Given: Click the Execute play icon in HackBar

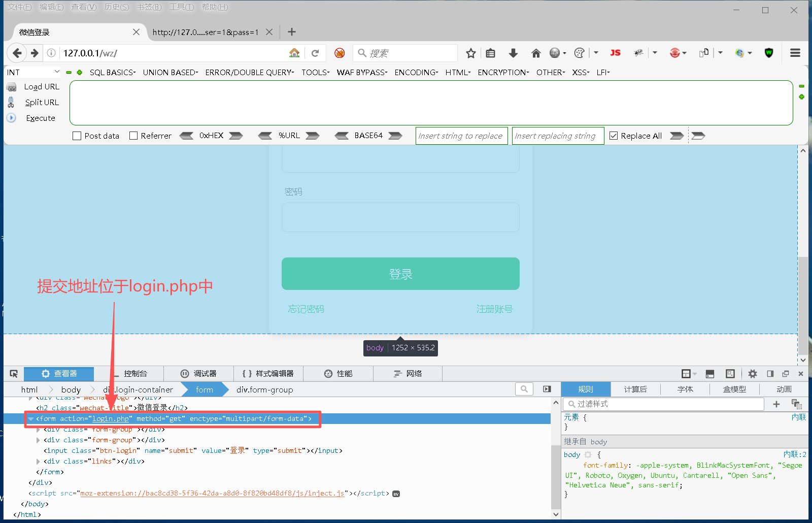Looking at the screenshot, I should point(11,118).
